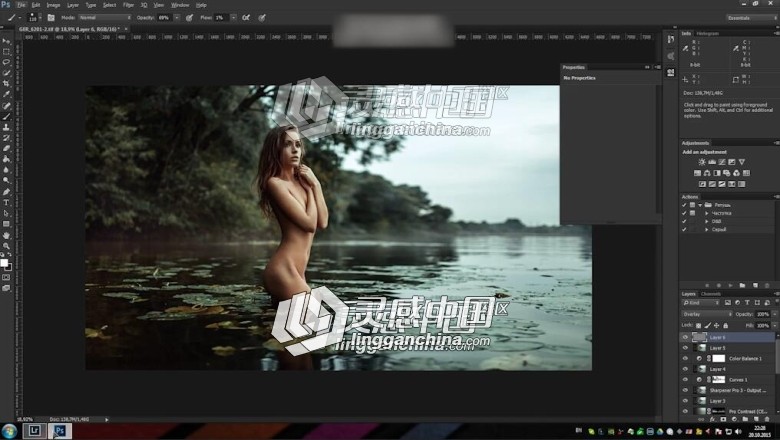
Task: Open the Flow value arrow
Action: click(233, 17)
